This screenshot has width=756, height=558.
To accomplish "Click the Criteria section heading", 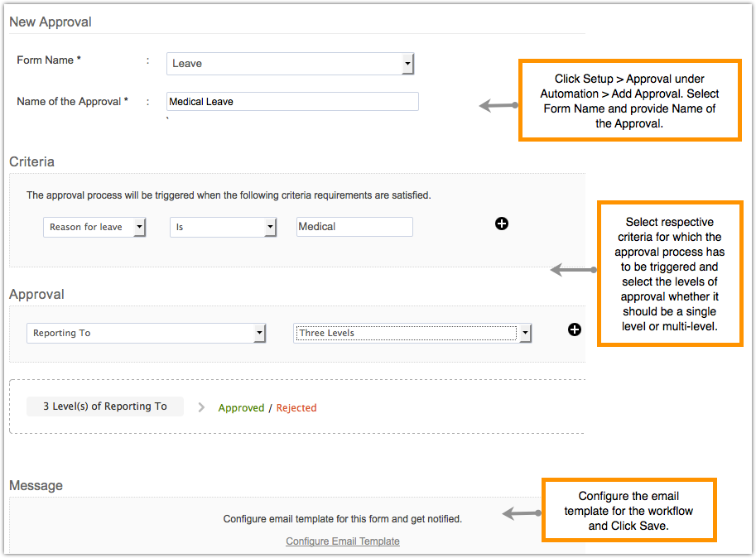I will tap(32, 161).
